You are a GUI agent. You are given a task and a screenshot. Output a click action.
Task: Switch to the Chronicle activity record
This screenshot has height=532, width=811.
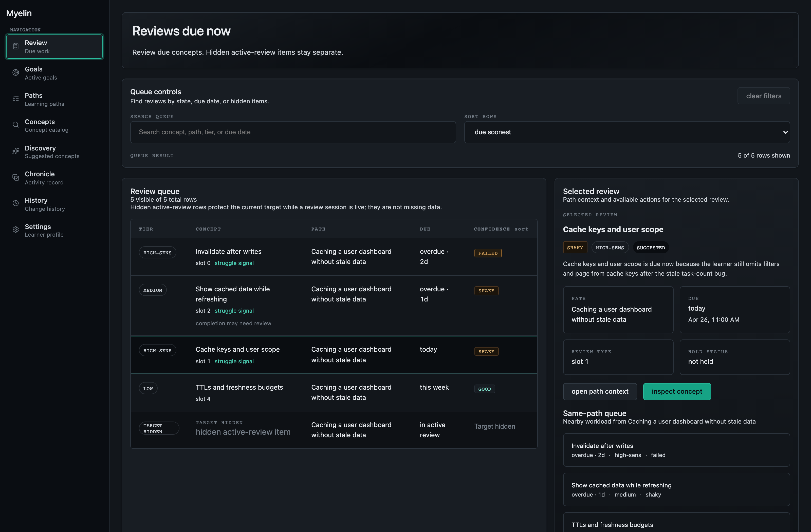(54, 178)
